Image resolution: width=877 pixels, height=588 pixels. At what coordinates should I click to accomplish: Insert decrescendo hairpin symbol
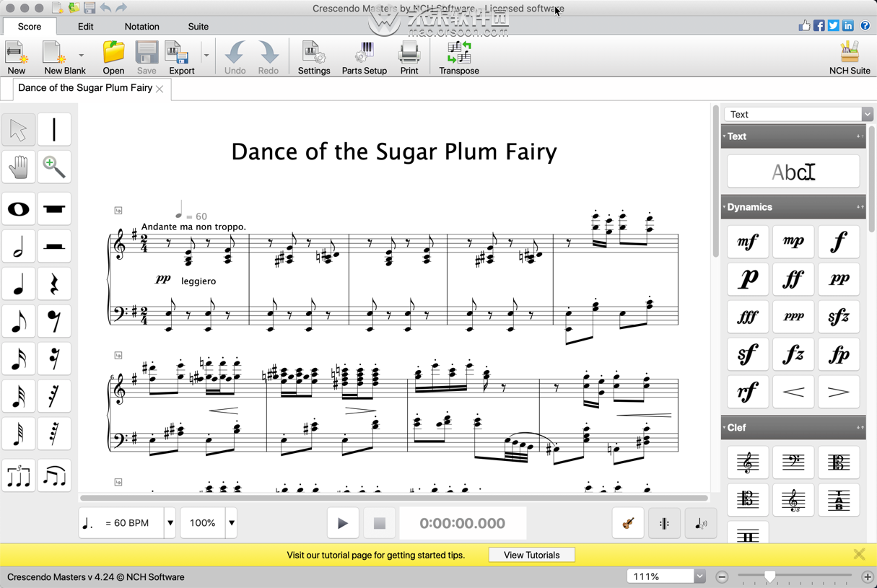click(839, 392)
